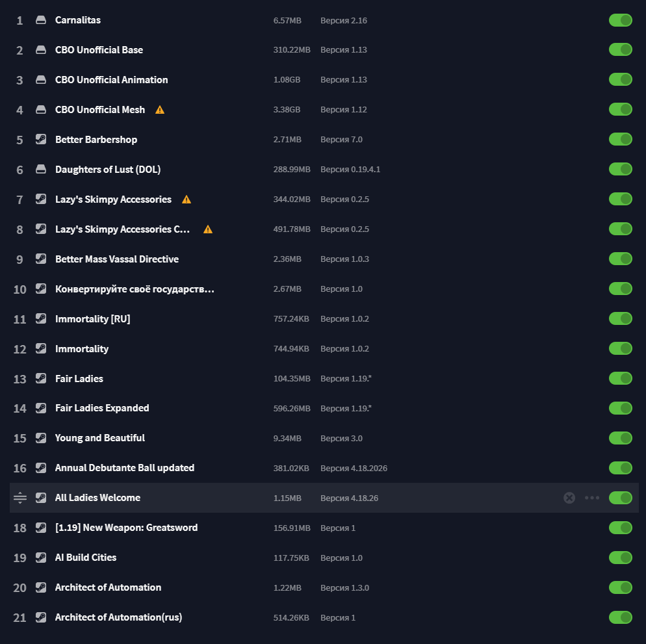Image resolution: width=646 pixels, height=644 pixels.
Task: Click the Annual Debutante Ball updated name
Action: pos(124,468)
